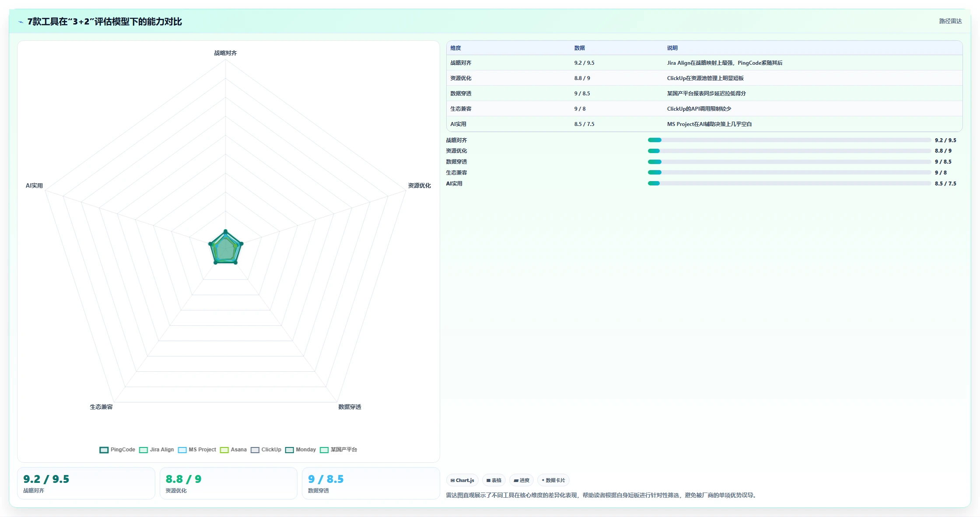
Task: Click the MS Project在AI辅助决策上几乎空白 description
Action: coord(709,124)
